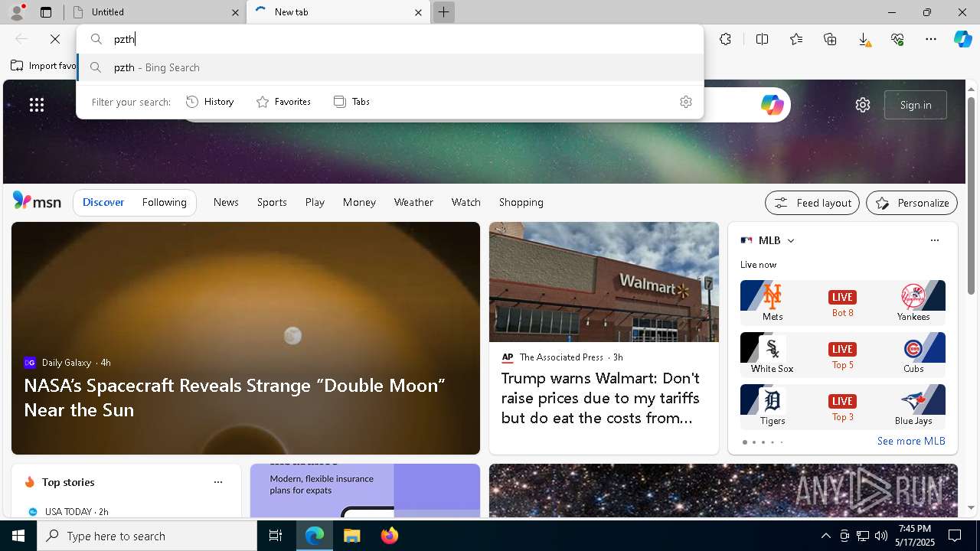Filter search by Favorites
Image resolution: width=980 pixels, height=551 pixels.
point(283,102)
